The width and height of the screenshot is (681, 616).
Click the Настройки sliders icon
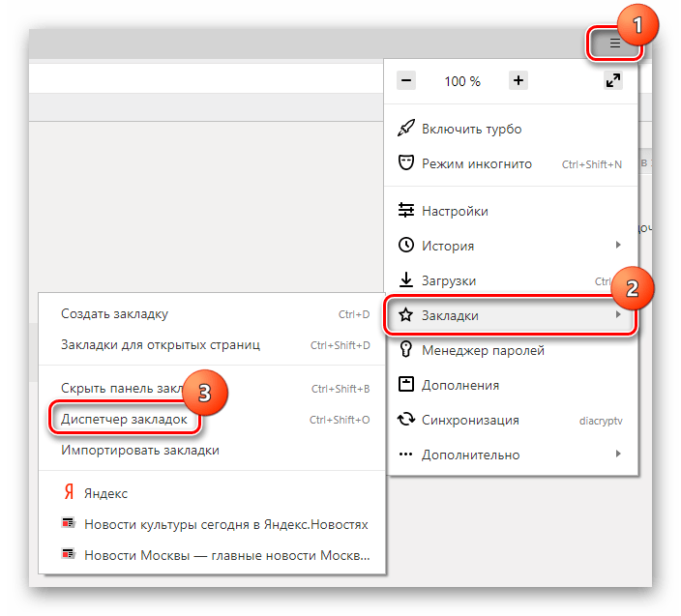tap(406, 211)
